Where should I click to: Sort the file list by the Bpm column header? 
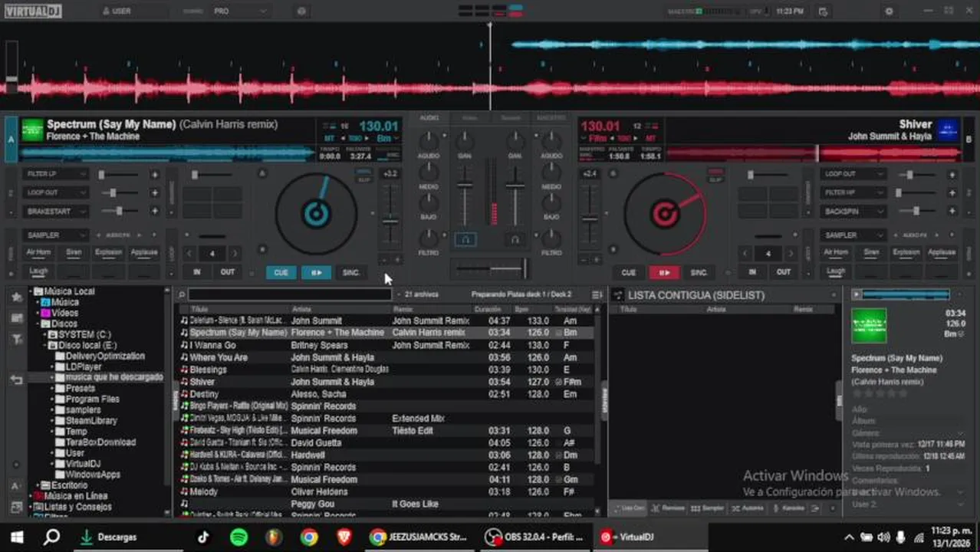coord(522,309)
